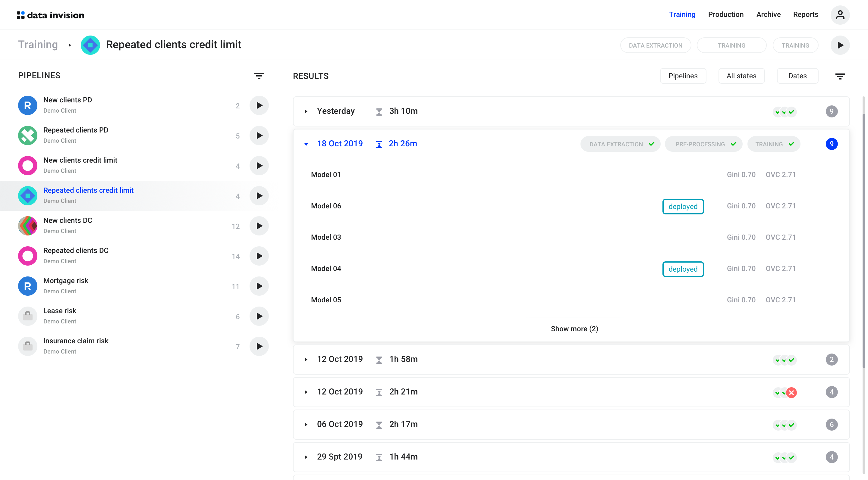
Task: Open the Dates filter dropdown
Action: coord(797,76)
